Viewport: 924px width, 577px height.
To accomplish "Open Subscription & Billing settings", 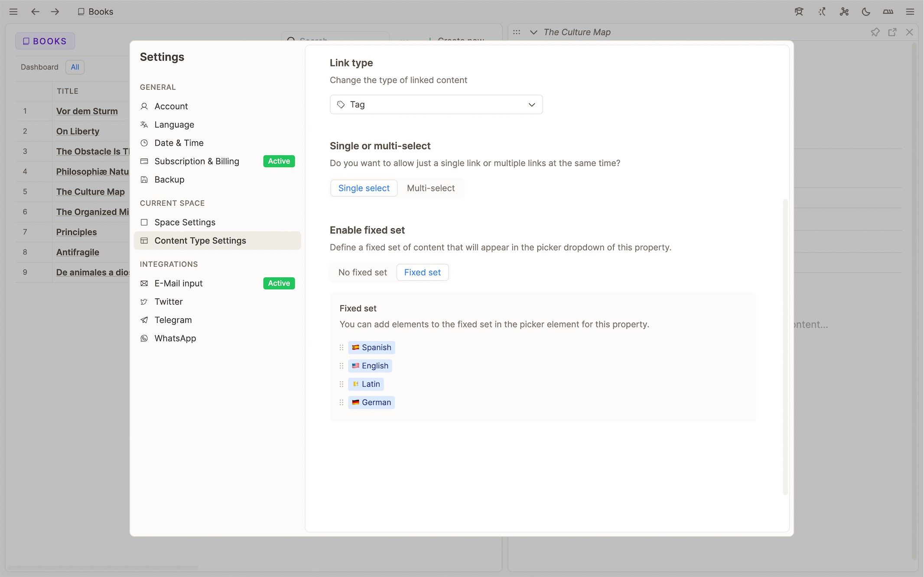I will [197, 161].
